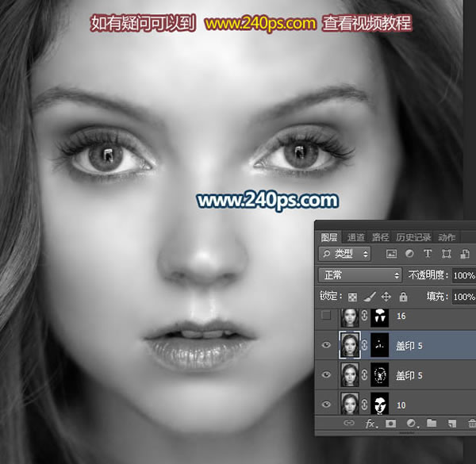Viewport: 476px width, 464px height.
Task: Toggle mask link icon on layer 16
Action: 365,316
